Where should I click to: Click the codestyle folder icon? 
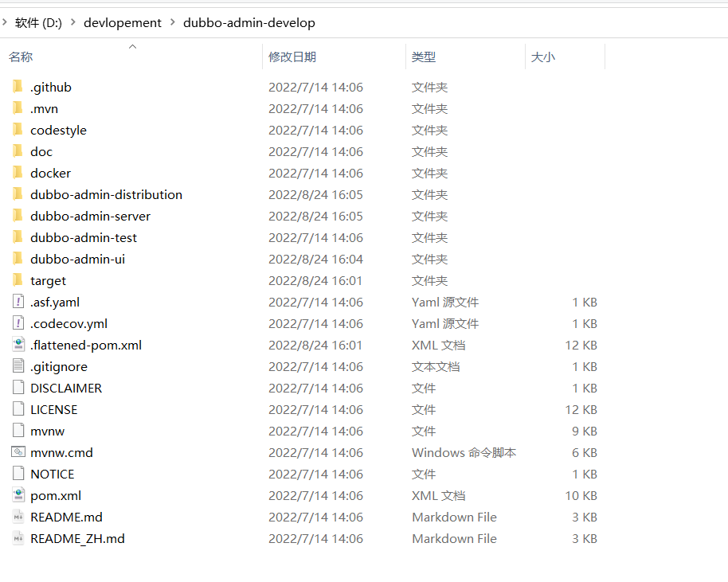coord(18,130)
